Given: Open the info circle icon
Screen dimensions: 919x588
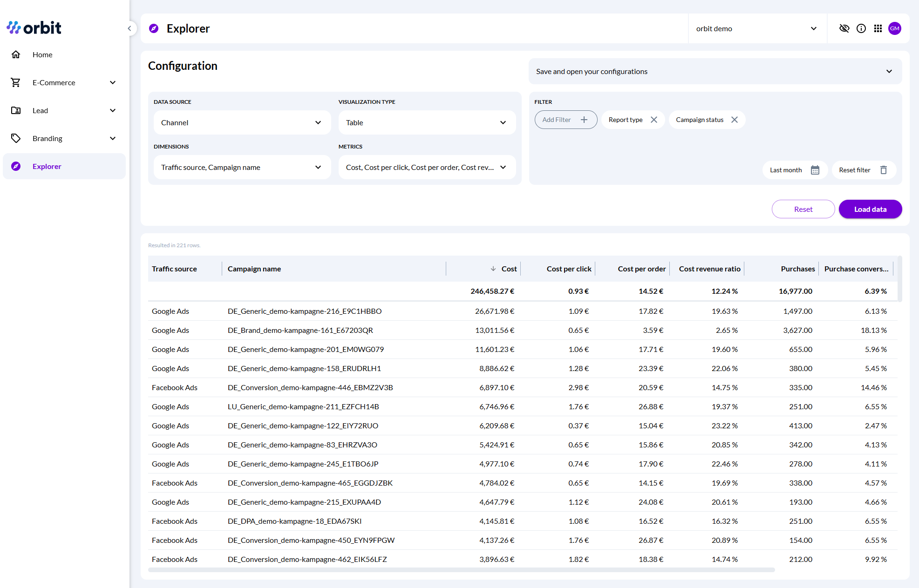Looking at the screenshot, I should (x=861, y=28).
